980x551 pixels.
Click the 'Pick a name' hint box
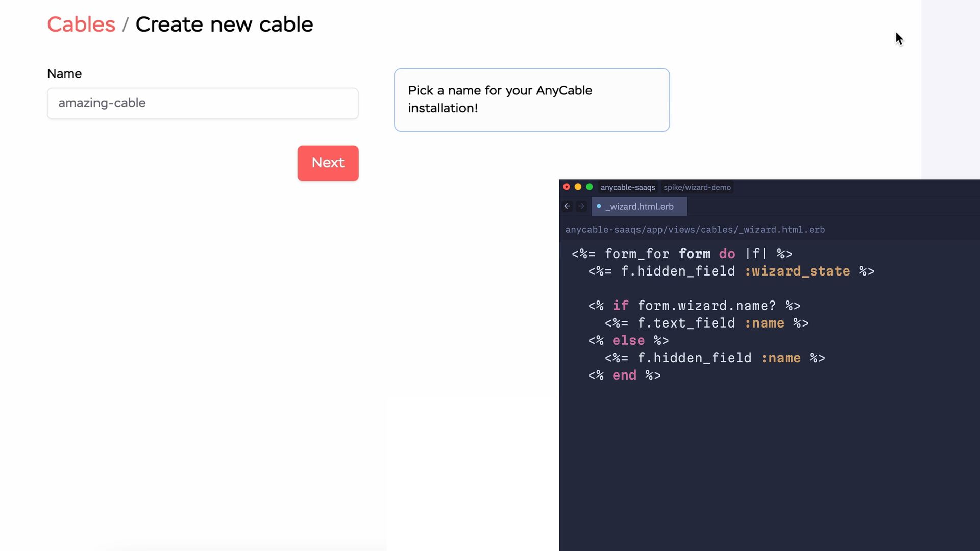coord(531,100)
